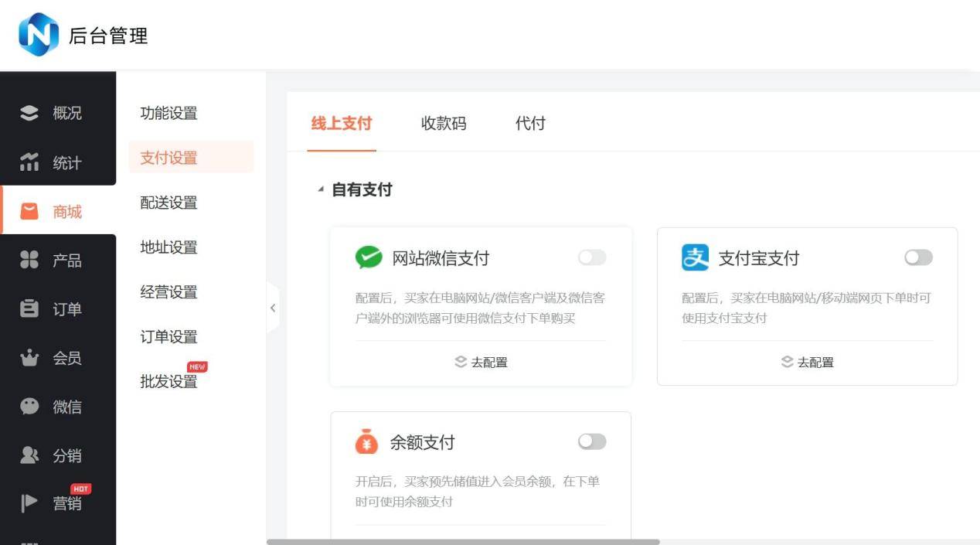This screenshot has height=545, width=980.
Task: Select the 分销 distribution icon
Action: [29, 455]
